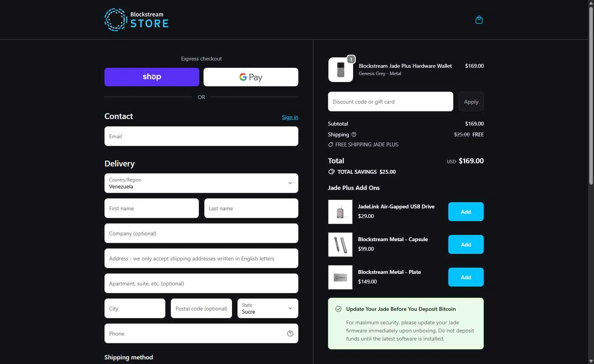The height and width of the screenshot is (364, 594).
Task: Click the shipping info question mark icon
Action: coord(354,134)
